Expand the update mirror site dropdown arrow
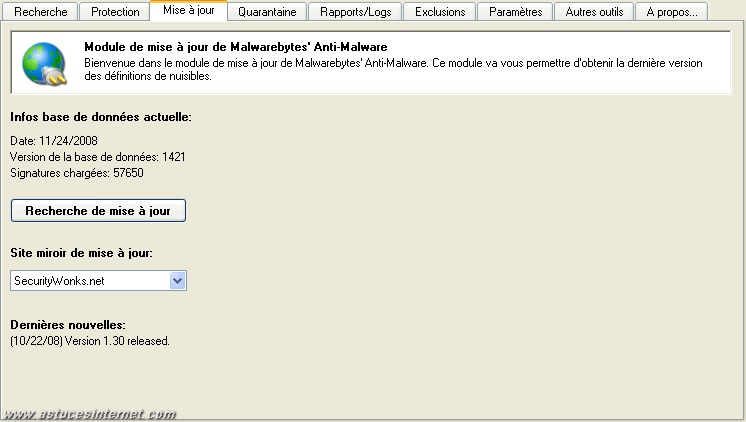 [x=177, y=281]
